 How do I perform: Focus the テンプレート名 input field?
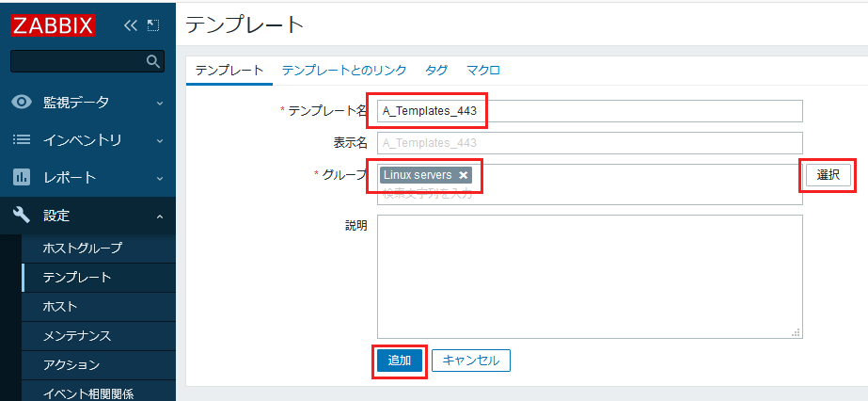589,111
